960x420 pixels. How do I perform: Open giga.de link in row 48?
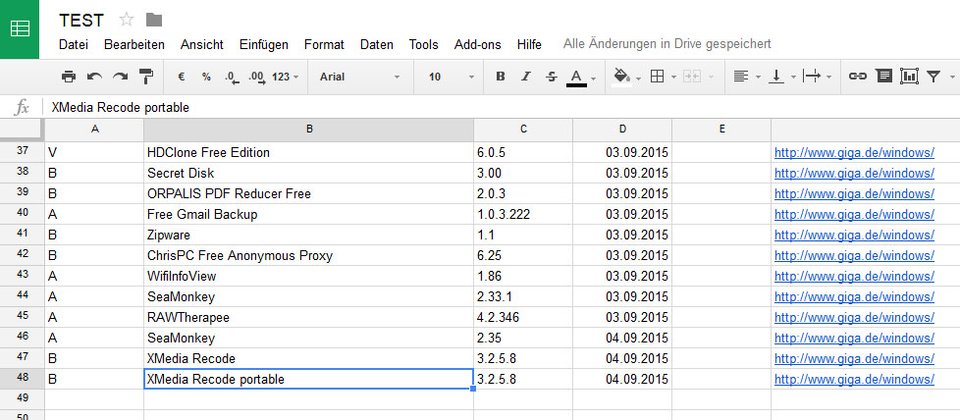(854, 380)
